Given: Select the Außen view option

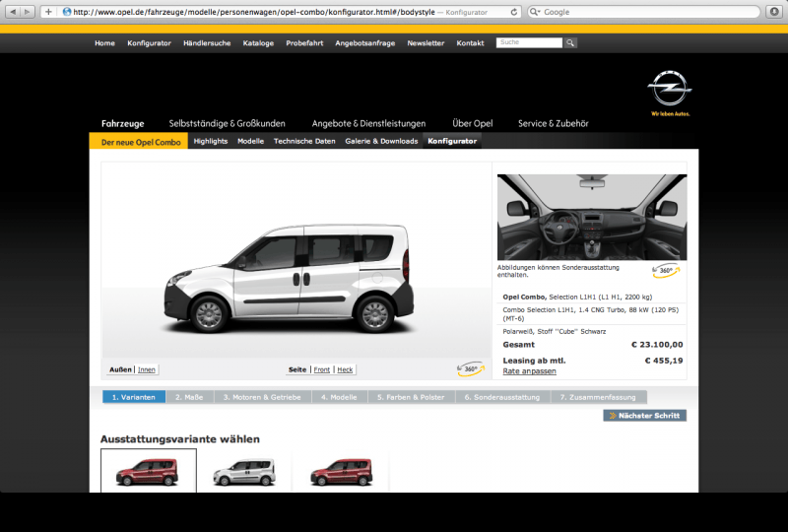Looking at the screenshot, I should 120,369.
